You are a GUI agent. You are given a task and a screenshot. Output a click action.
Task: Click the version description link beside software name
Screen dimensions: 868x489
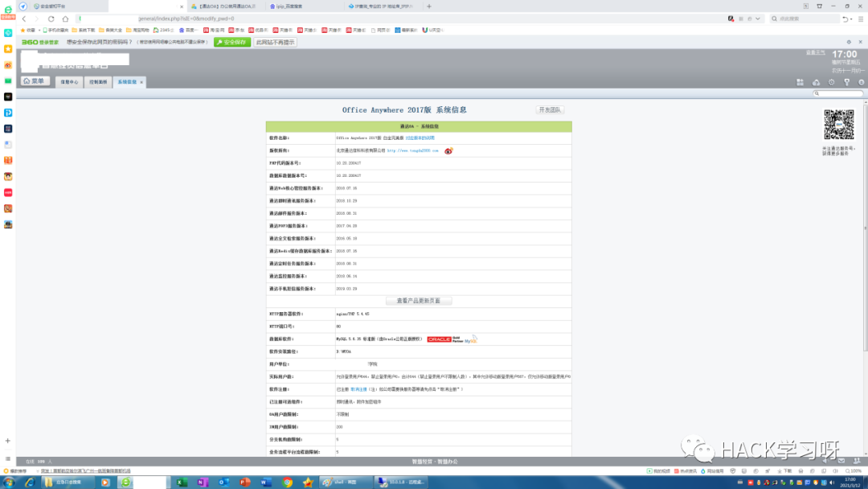click(420, 138)
